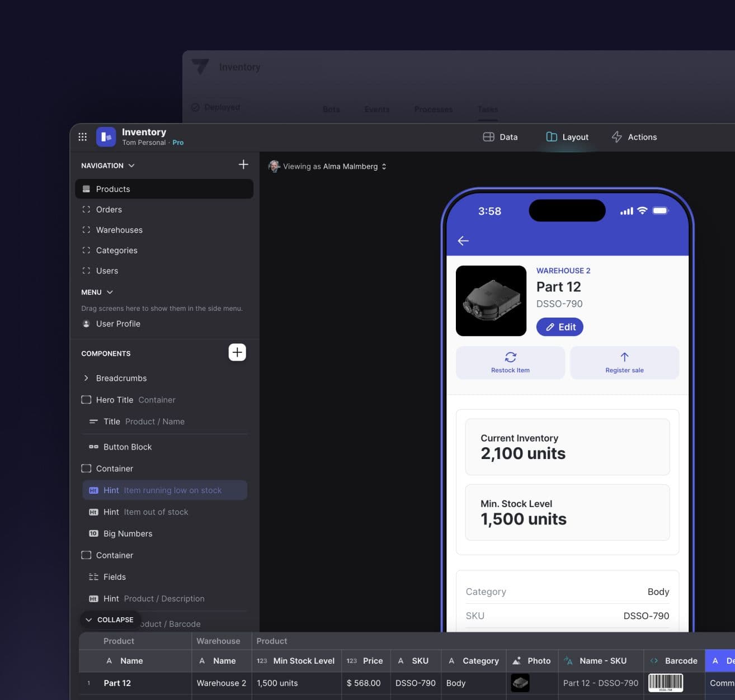Select the Big Numbers component

click(164, 533)
